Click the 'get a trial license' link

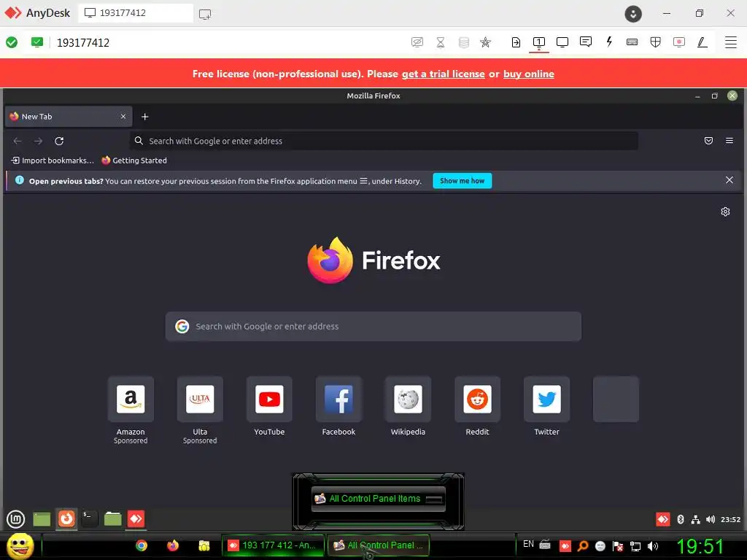443,74
